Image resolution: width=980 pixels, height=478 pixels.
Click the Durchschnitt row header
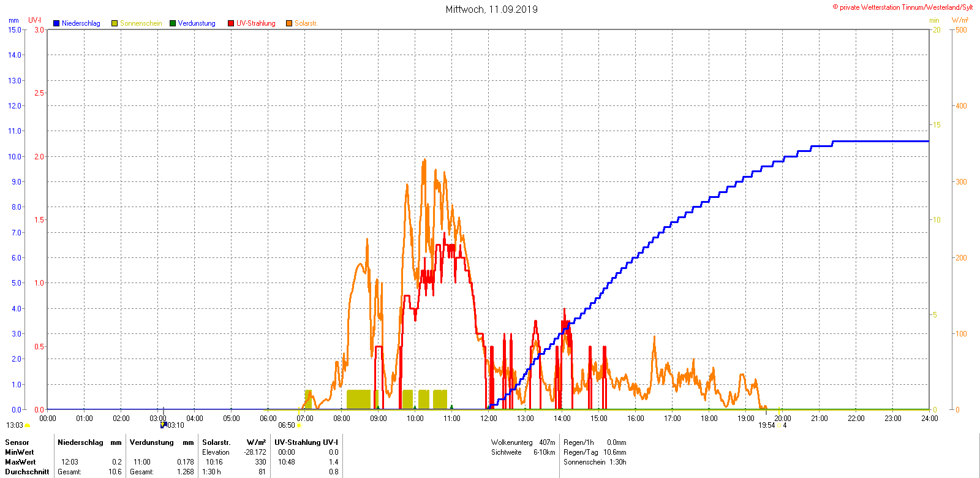(27, 472)
